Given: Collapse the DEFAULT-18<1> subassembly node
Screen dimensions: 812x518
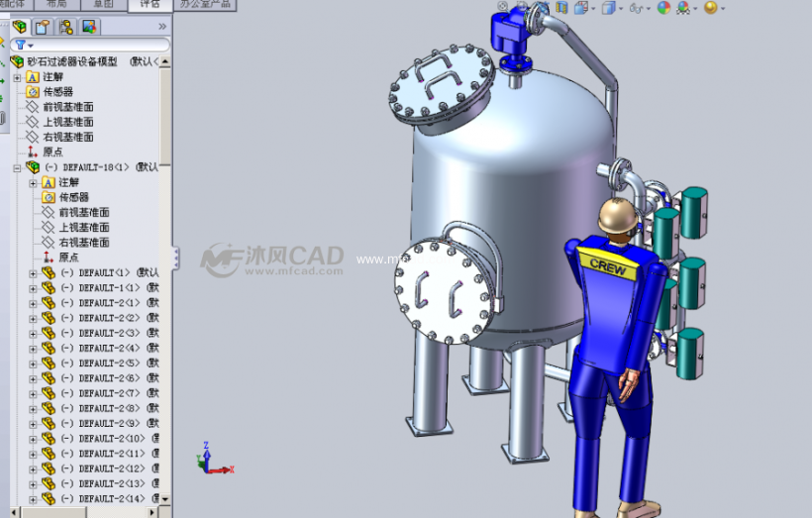Looking at the screenshot, I should click(x=17, y=167).
